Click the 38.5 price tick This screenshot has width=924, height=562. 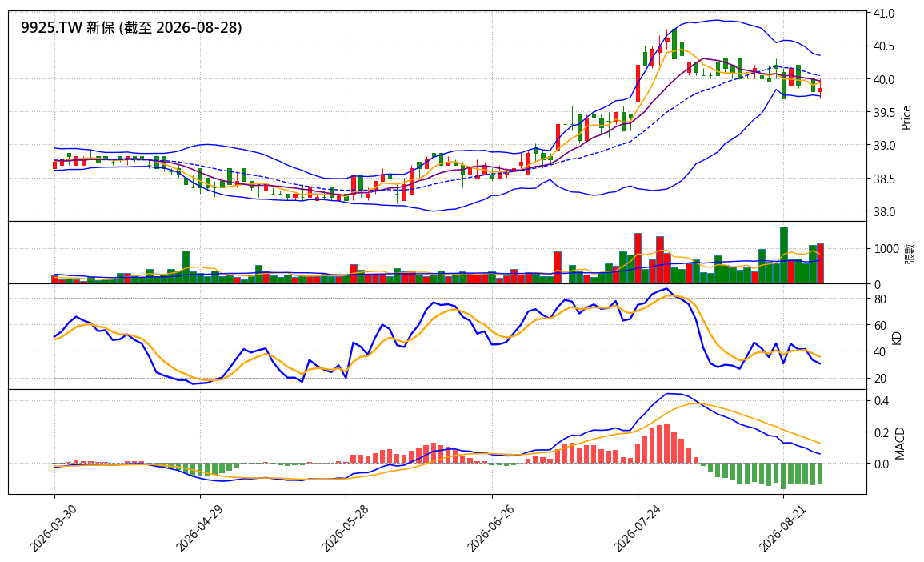click(x=884, y=179)
